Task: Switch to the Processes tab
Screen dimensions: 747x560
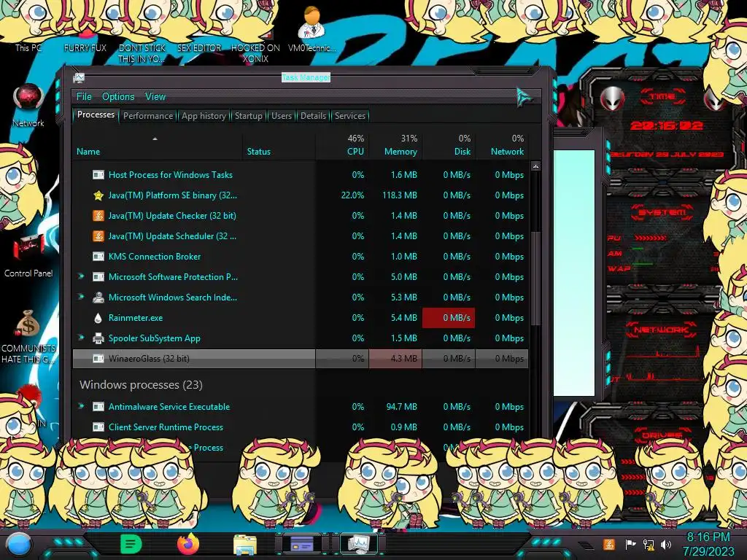Action: point(96,114)
